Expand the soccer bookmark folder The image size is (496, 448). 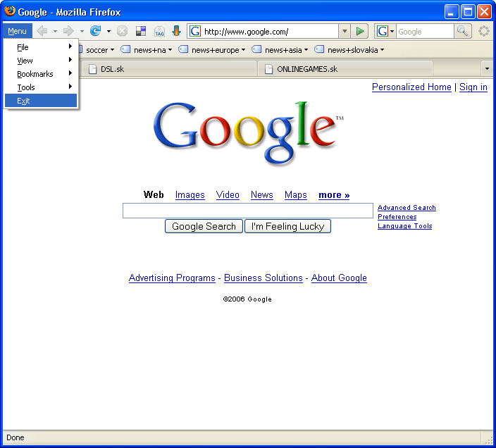click(112, 50)
